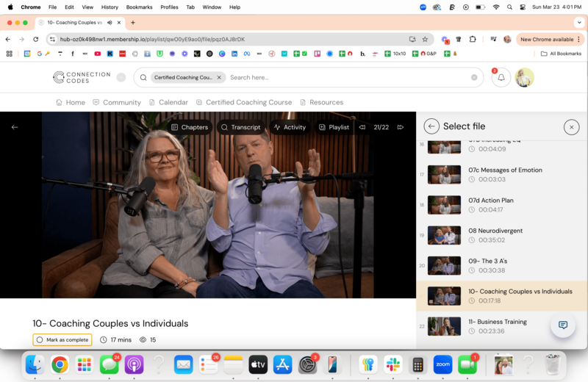Select 10- Coaching Couples vs Individuals item
588x382 pixels.
pos(502,296)
